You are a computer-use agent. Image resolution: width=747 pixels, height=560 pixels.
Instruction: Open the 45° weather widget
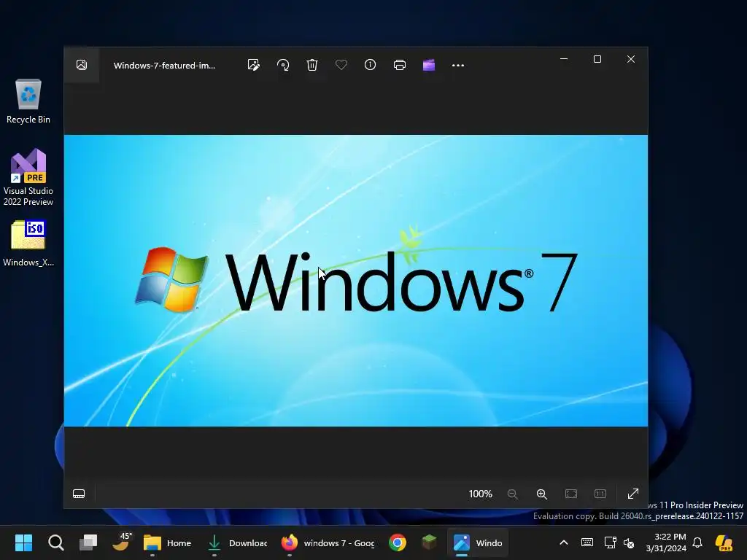click(x=121, y=542)
